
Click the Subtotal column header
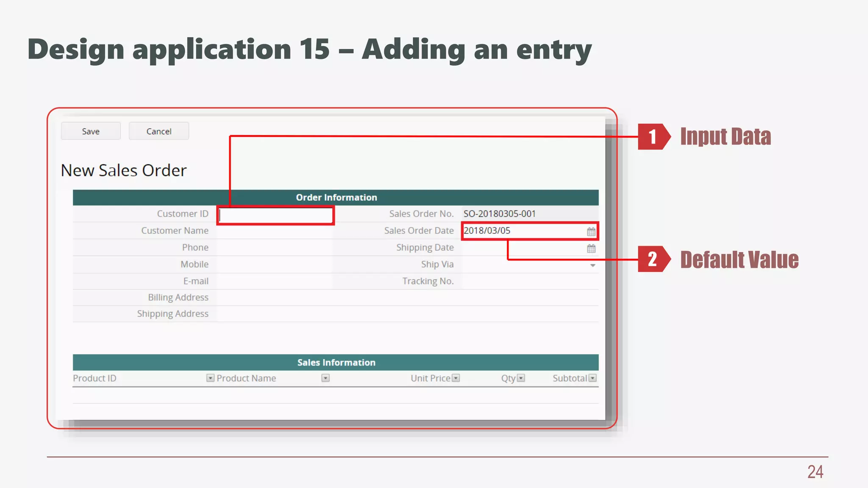[570, 378]
